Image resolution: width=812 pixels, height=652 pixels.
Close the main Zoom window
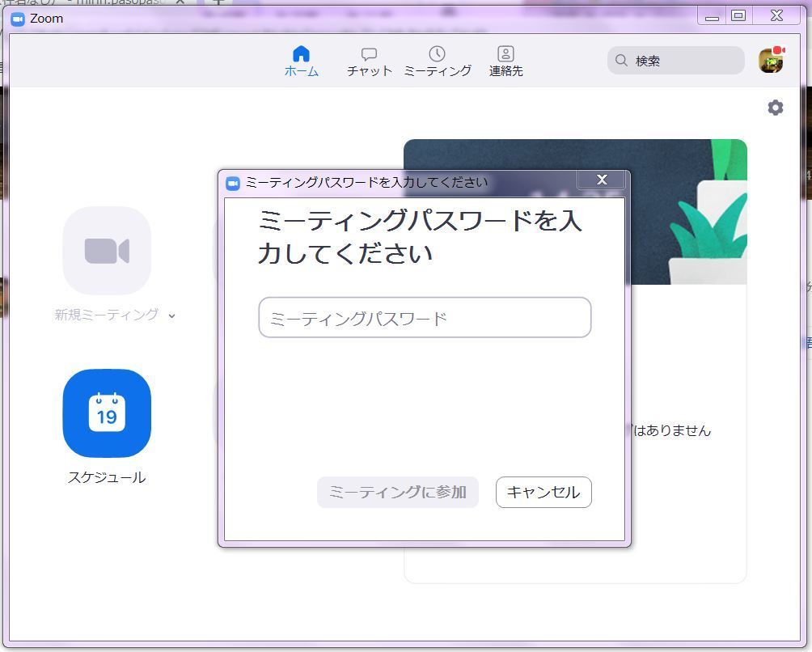pyautogui.click(x=776, y=15)
